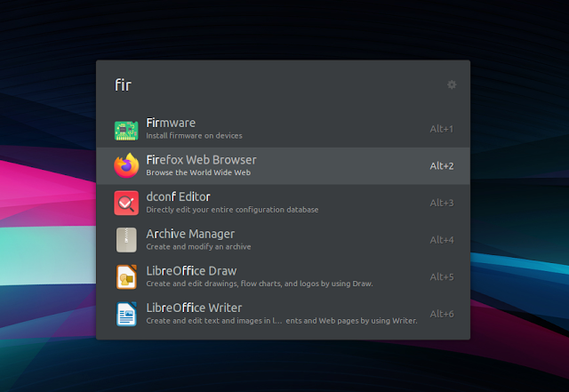569x392 pixels.
Task: Launch the Firmware result title
Action: pyautogui.click(x=171, y=123)
